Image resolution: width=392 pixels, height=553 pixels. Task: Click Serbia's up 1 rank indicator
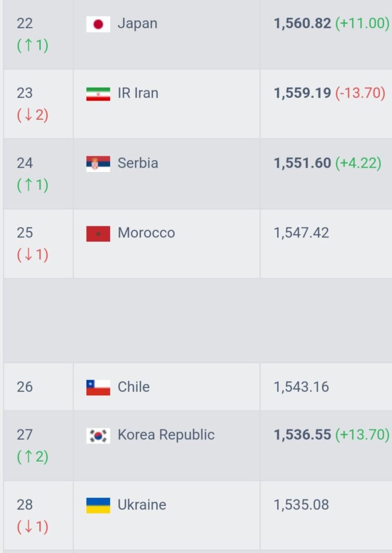33,186
